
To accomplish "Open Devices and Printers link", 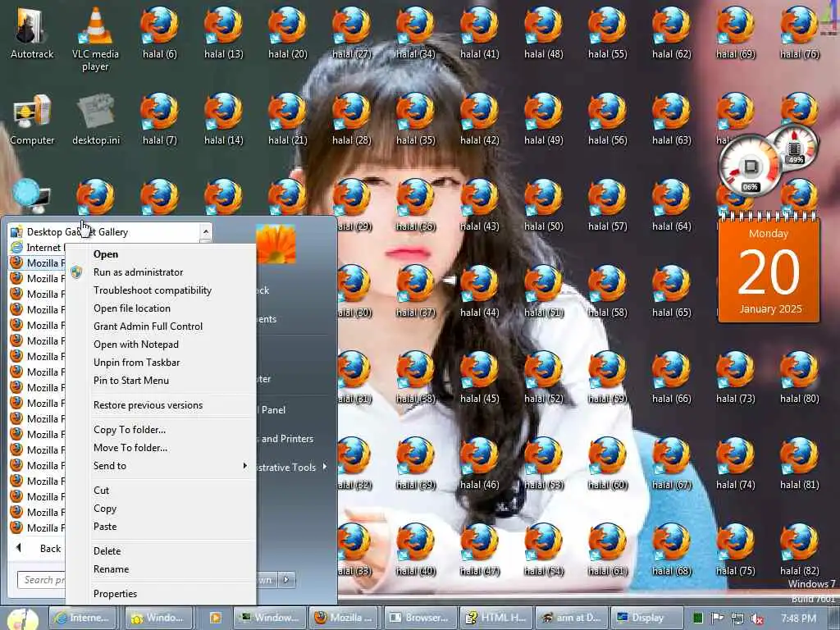I will point(285,438).
